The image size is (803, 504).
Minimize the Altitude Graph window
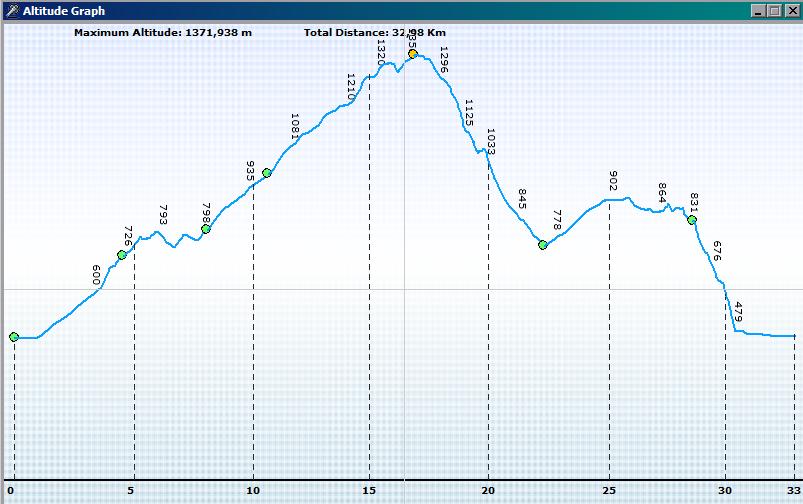pos(759,11)
